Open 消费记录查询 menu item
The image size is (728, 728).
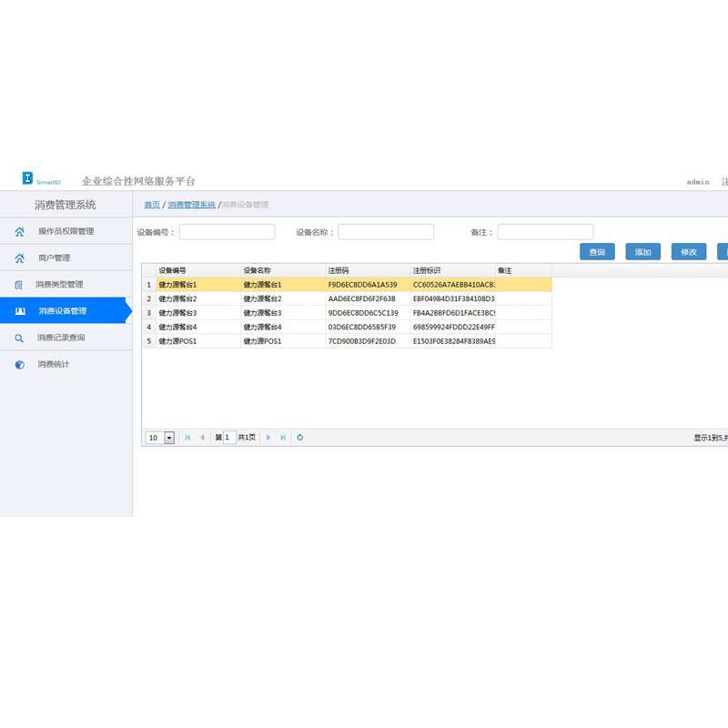click(66, 338)
